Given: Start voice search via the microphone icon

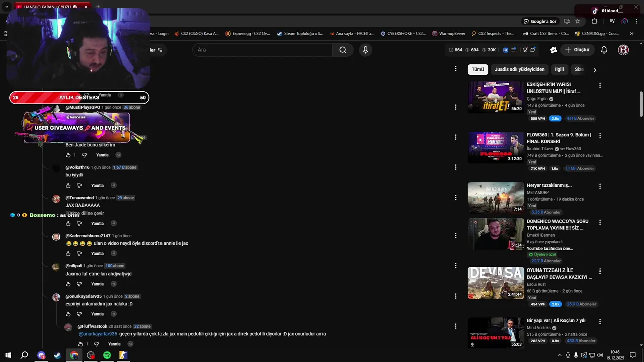Looking at the screenshot, I should [365, 50].
